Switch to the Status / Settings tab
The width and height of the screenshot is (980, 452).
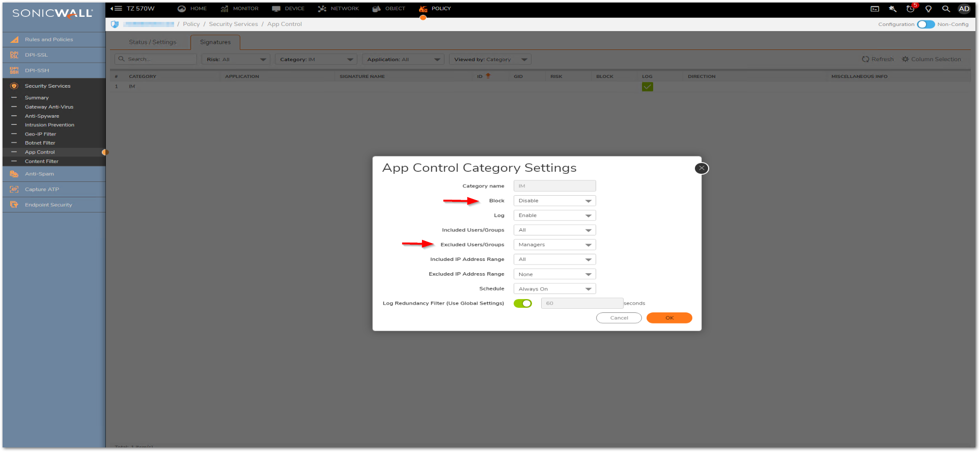click(x=152, y=42)
